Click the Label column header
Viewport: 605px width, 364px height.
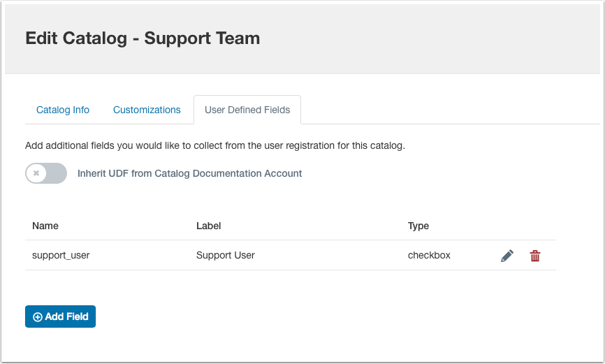click(209, 226)
